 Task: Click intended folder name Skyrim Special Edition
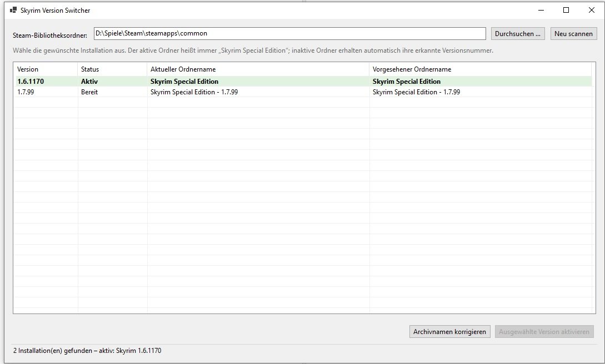407,81
